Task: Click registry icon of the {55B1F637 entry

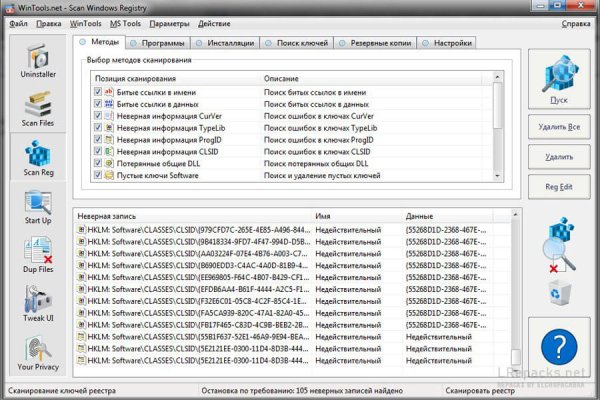Action: point(81,336)
